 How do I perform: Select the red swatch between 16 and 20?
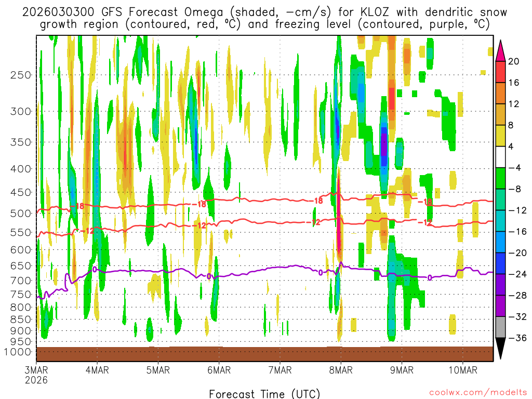tap(501, 72)
